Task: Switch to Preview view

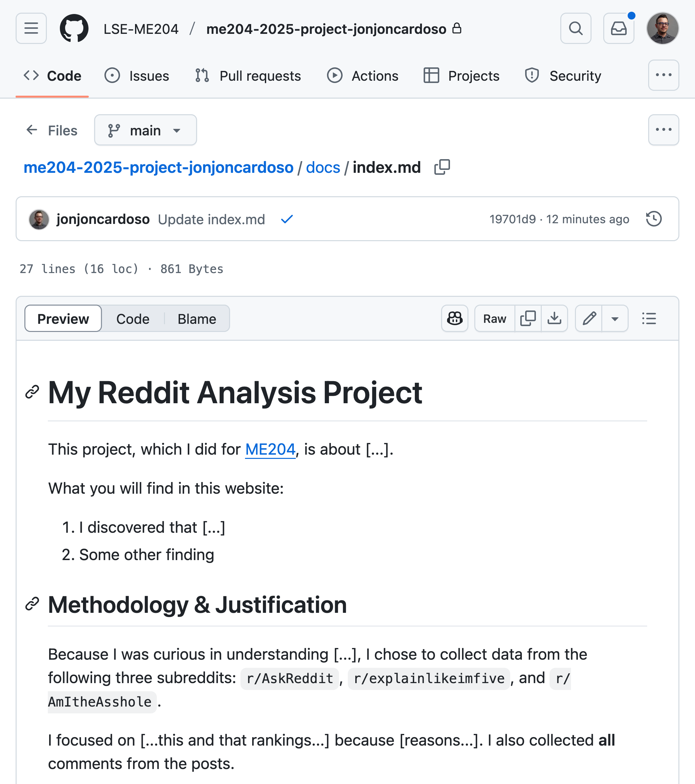Action: click(x=63, y=318)
